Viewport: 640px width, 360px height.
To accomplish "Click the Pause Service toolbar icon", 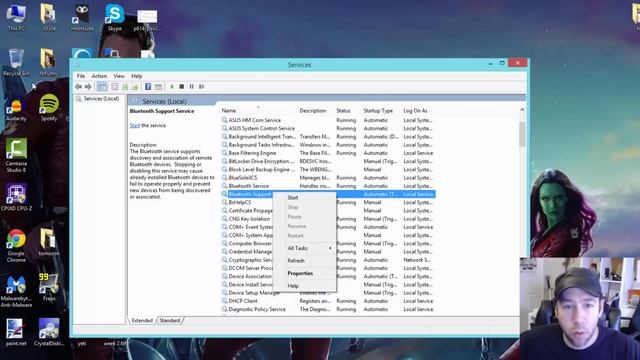I will pyautogui.click(x=191, y=87).
